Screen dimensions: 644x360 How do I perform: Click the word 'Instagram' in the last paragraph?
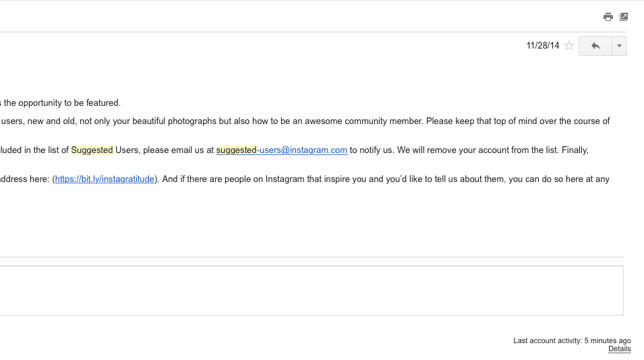(285, 179)
